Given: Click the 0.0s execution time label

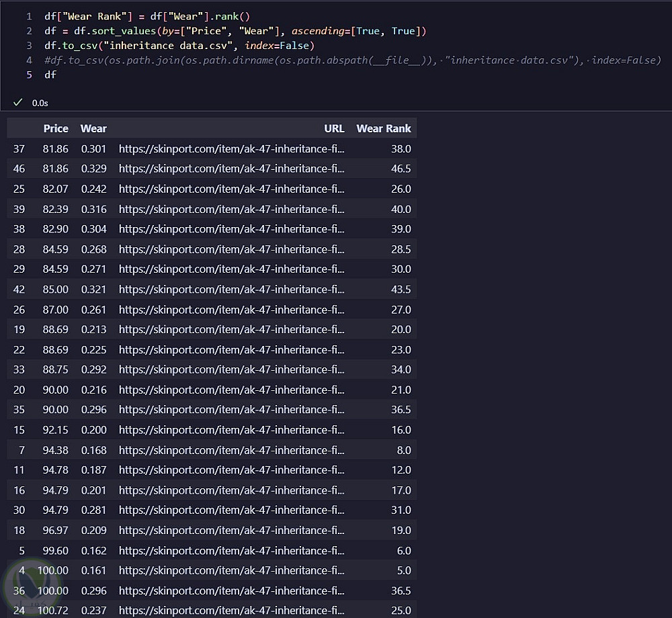Looking at the screenshot, I should [x=40, y=103].
